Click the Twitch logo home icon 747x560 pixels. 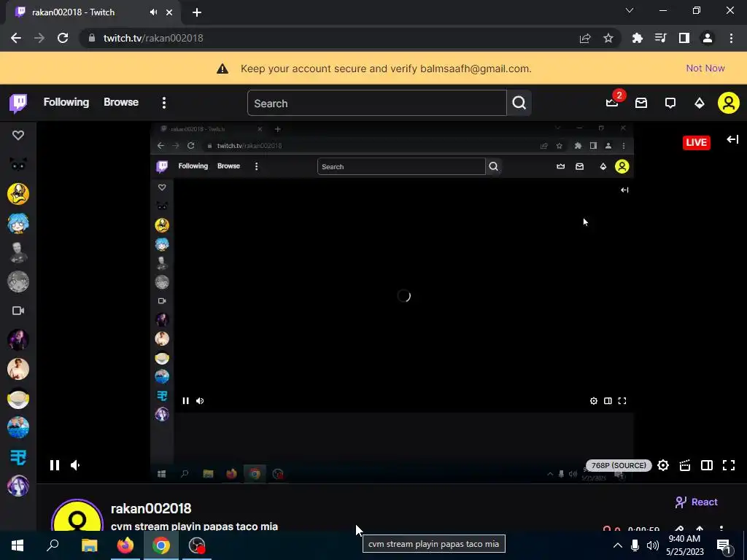tap(18, 103)
